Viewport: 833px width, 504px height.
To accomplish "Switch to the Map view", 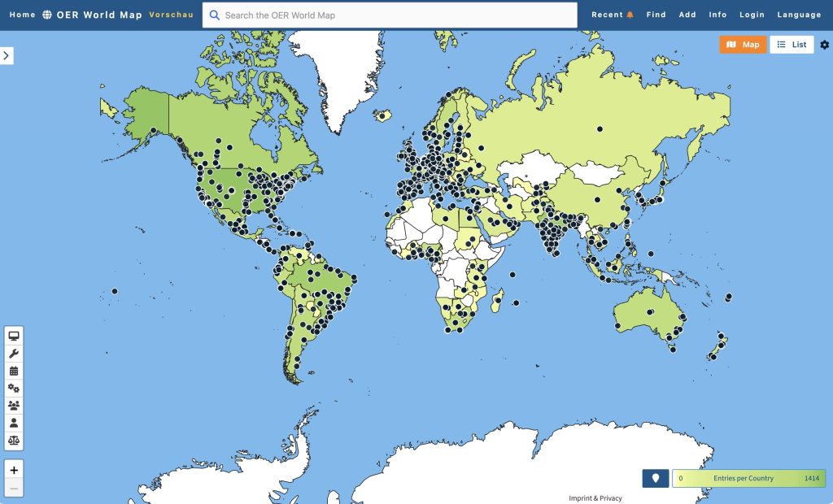I will [x=743, y=45].
